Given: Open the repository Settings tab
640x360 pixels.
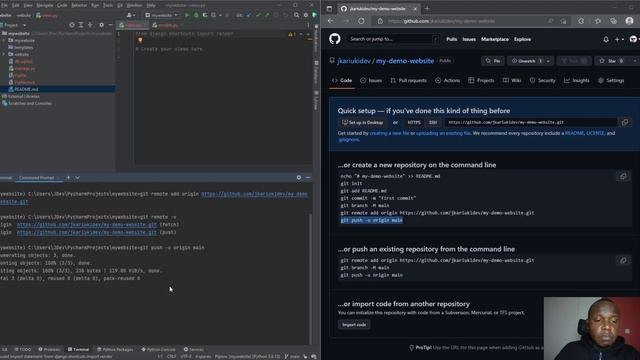Looking at the screenshot, I should pyautogui.click(x=611, y=80).
